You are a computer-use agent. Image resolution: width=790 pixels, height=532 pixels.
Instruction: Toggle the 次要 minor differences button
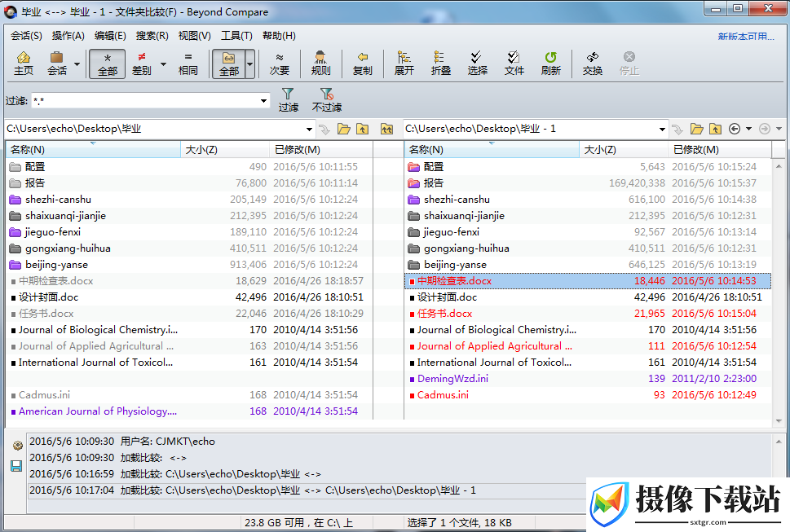(x=279, y=64)
